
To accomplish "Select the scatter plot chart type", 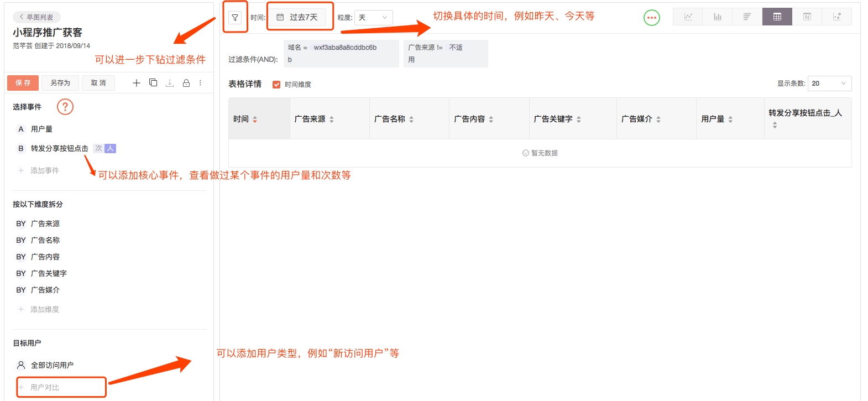I will click(x=836, y=17).
